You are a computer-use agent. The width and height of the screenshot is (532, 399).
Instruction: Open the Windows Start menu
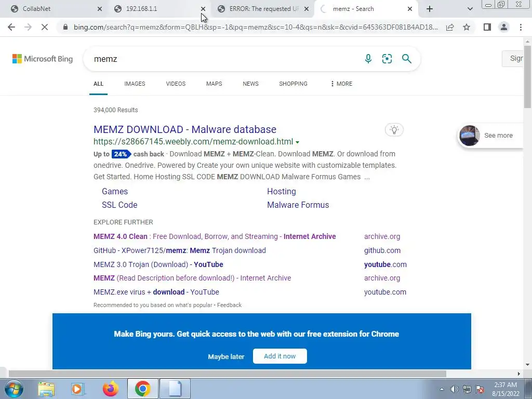14,389
